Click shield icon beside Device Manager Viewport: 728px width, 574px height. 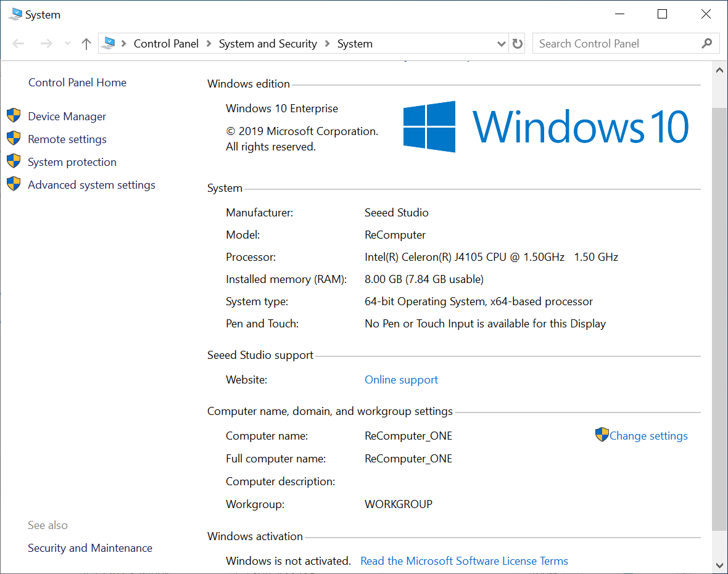point(14,115)
